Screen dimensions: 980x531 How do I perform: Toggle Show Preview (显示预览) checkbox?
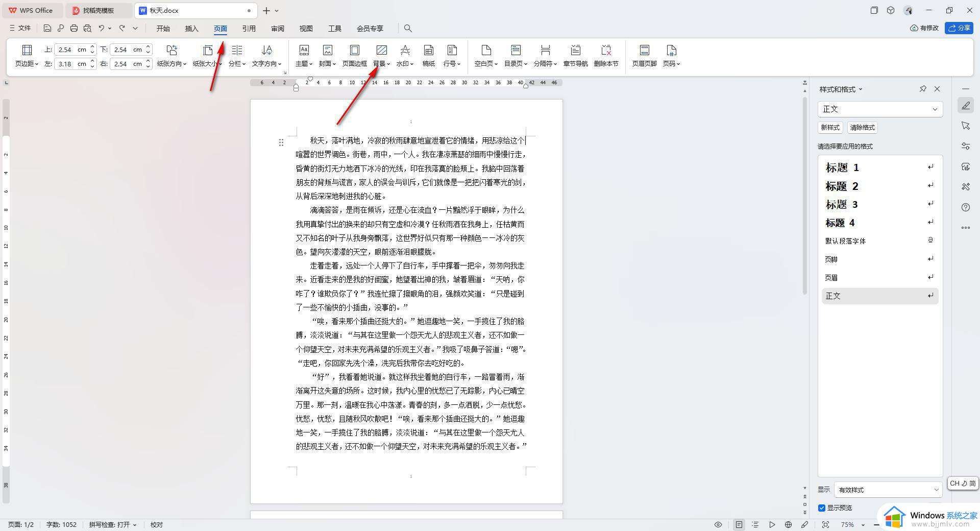(822, 508)
